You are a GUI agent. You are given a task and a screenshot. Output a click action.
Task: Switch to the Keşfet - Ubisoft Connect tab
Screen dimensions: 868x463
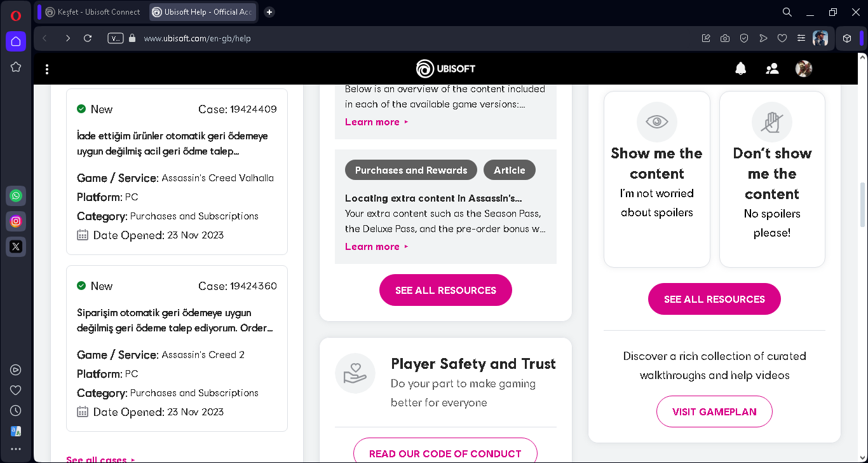[x=93, y=12]
